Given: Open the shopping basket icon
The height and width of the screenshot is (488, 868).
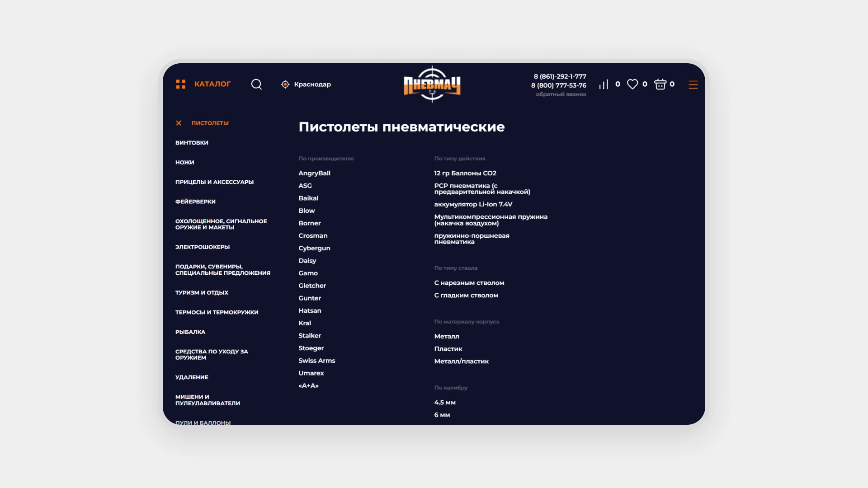Looking at the screenshot, I should pyautogui.click(x=660, y=84).
